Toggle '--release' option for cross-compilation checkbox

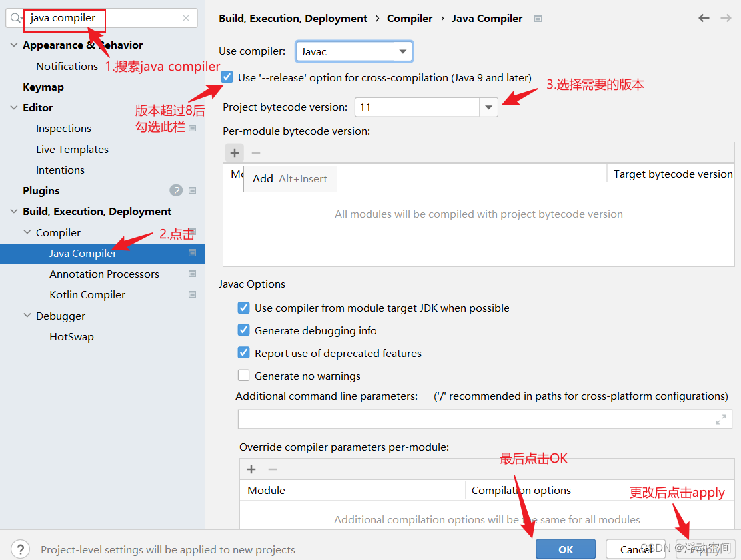click(227, 77)
